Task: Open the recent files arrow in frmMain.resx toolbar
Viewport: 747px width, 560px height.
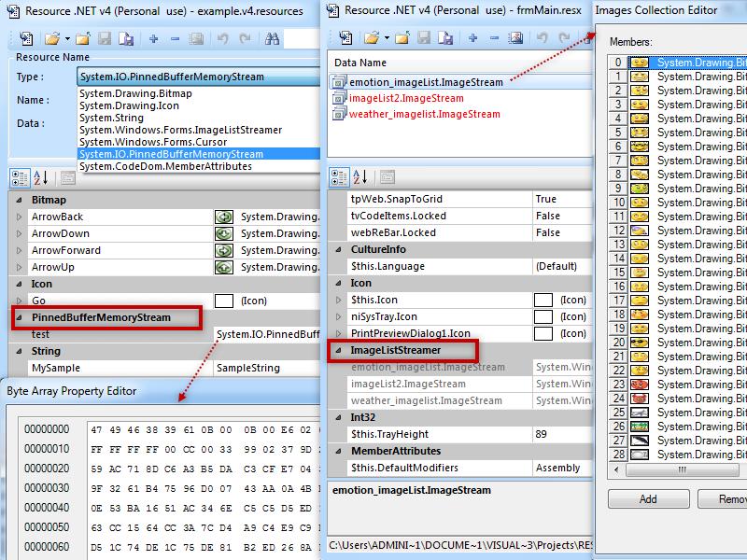Action: tap(387, 38)
